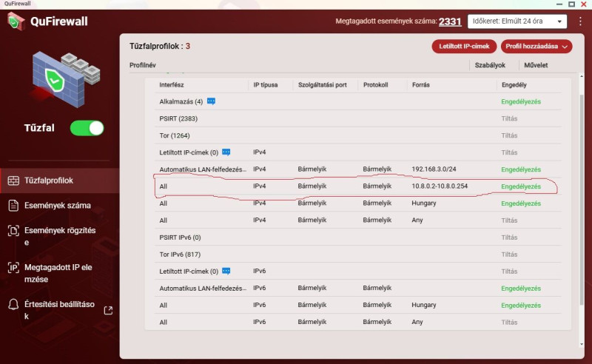Select the Tor (1264) rule row
Screen dimensions: 592x364
coord(358,135)
